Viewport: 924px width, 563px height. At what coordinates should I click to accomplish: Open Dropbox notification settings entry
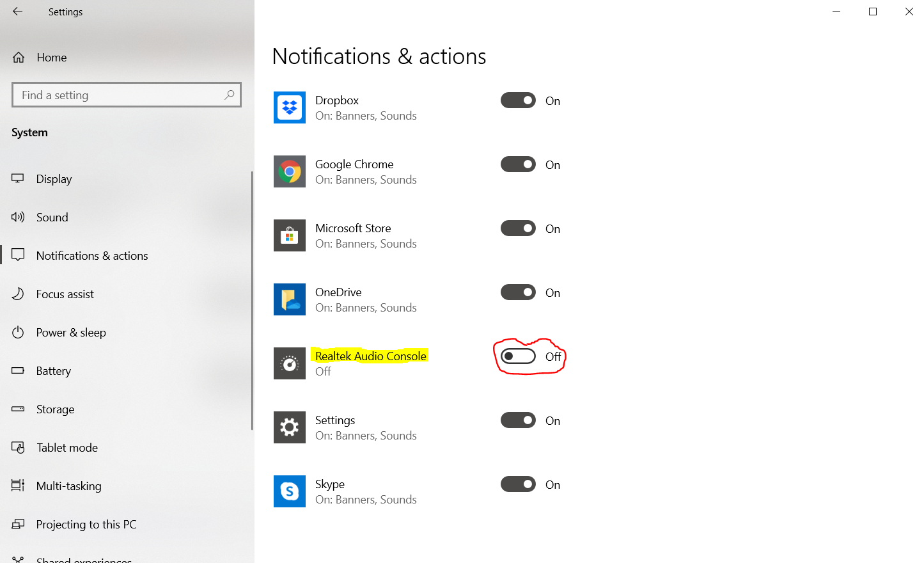tap(337, 100)
